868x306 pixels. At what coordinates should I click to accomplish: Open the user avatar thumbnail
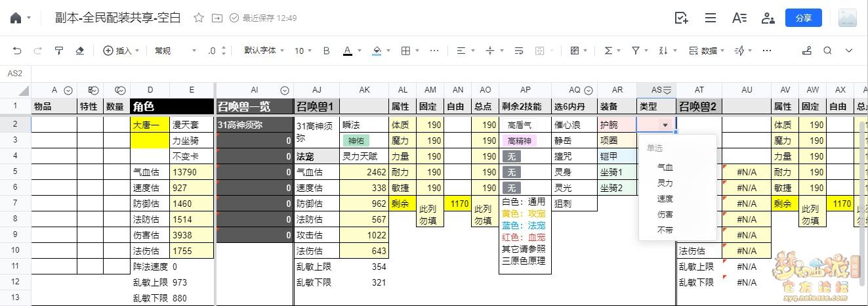point(847,18)
